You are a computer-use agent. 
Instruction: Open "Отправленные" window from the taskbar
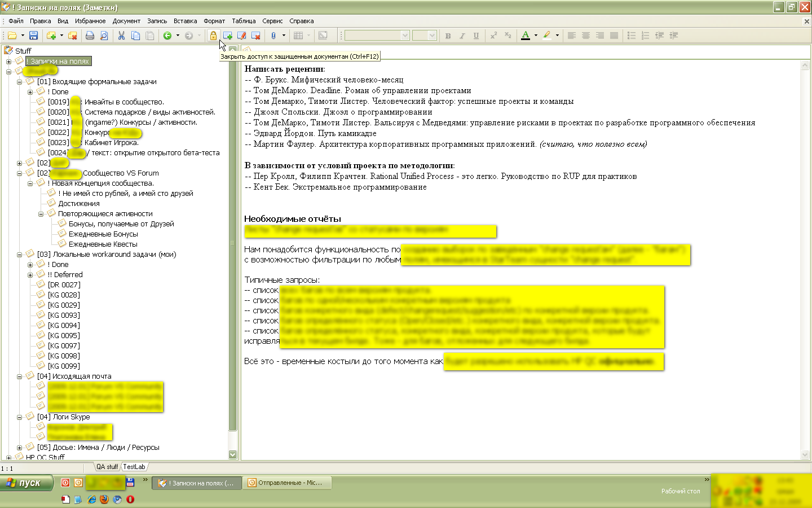(x=287, y=483)
